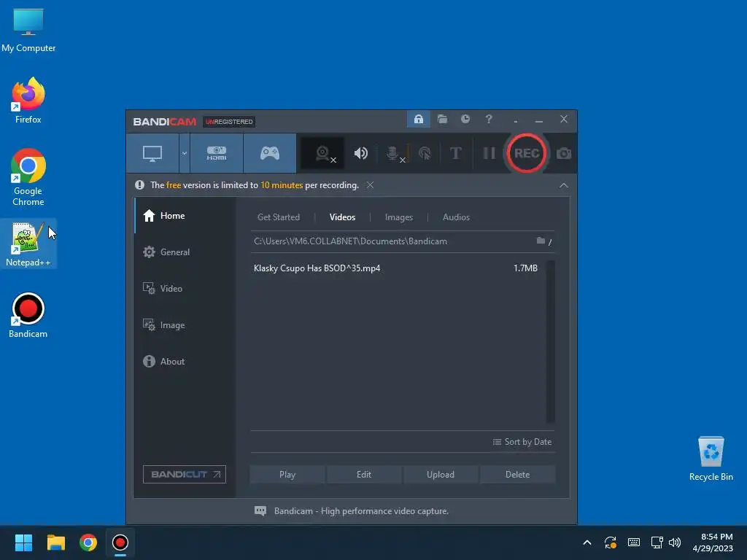Select HDMI device recording mode
The height and width of the screenshot is (560, 747).
click(217, 153)
